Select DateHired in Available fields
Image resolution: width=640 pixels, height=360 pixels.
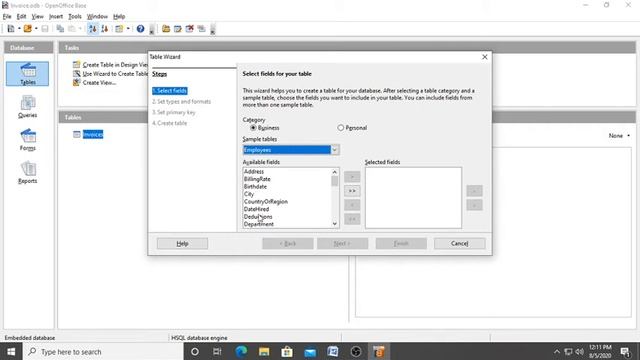[x=256, y=209]
